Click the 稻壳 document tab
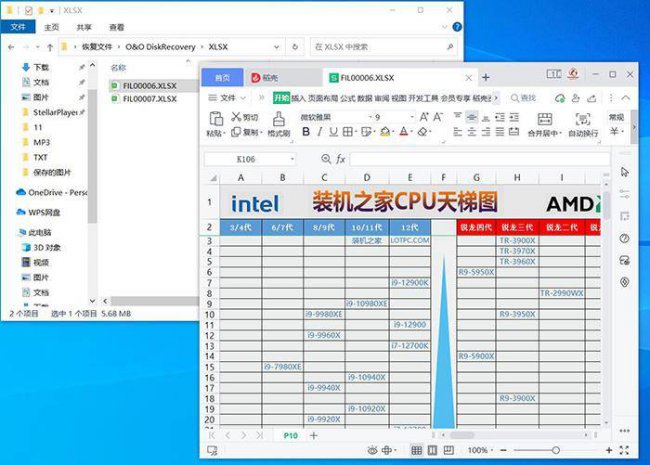The image size is (650, 465). click(x=265, y=78)
